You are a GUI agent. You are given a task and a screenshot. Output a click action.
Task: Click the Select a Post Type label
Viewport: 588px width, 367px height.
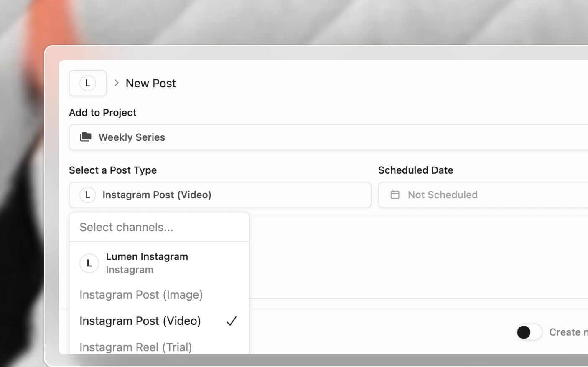(x=113, y=170)
